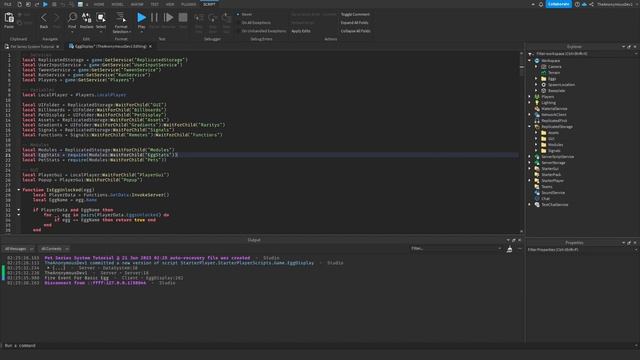Click the Step Over debugger icon
Screen dimensions: 640x360
tap(213, 18)
